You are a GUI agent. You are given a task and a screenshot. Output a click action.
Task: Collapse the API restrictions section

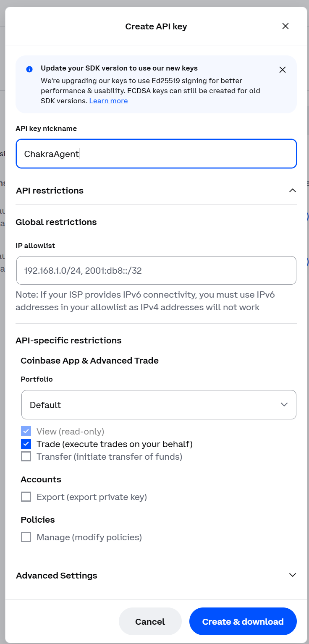(293, 191)
